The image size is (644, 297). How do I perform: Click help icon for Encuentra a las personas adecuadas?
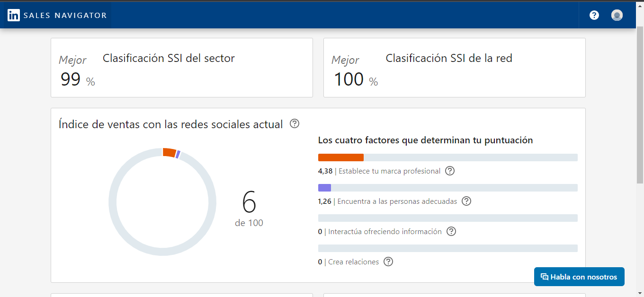pos(466,201)
